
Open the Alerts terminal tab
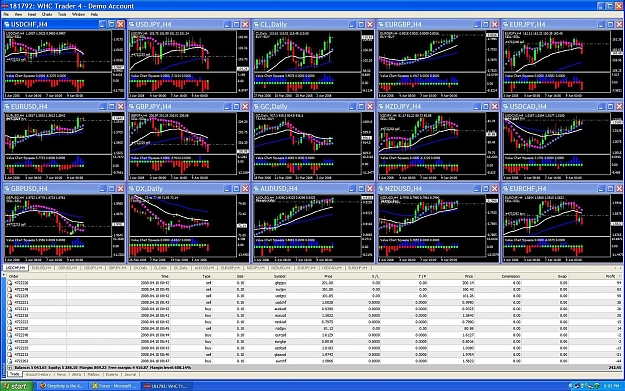(x=77, y=375)
